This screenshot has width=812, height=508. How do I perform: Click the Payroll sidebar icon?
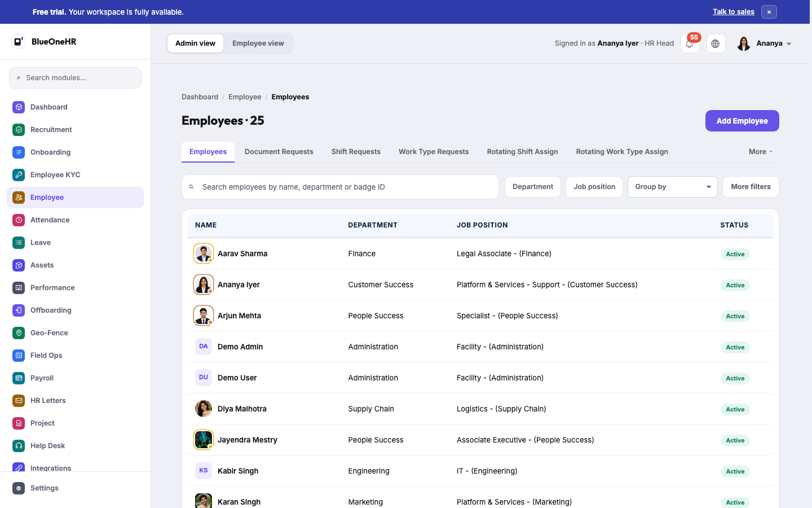19,378
